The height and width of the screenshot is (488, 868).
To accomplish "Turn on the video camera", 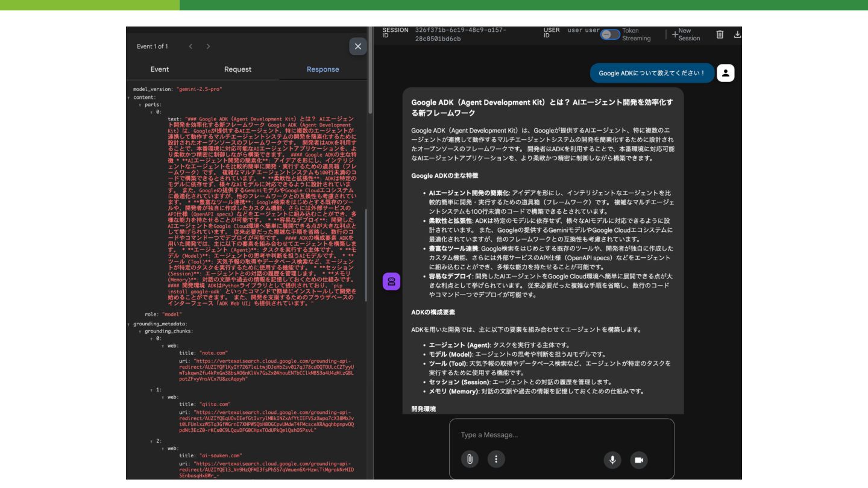I will 639,460.
